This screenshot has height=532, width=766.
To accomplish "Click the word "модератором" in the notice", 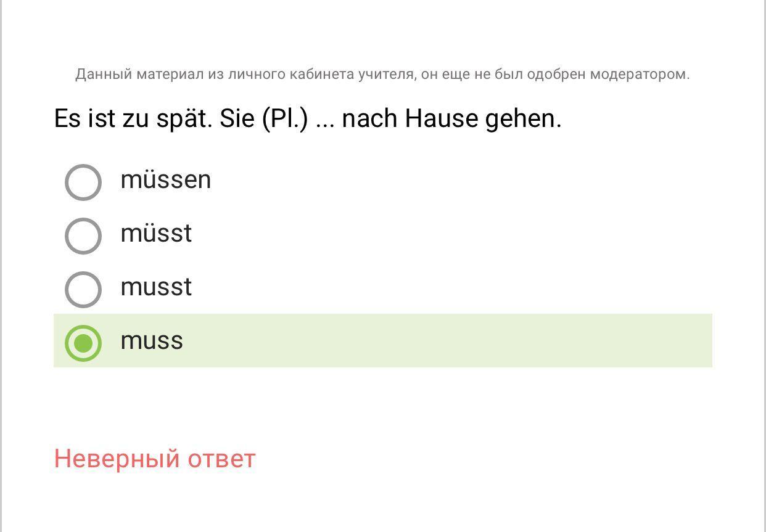I will (x=639, y=75).
